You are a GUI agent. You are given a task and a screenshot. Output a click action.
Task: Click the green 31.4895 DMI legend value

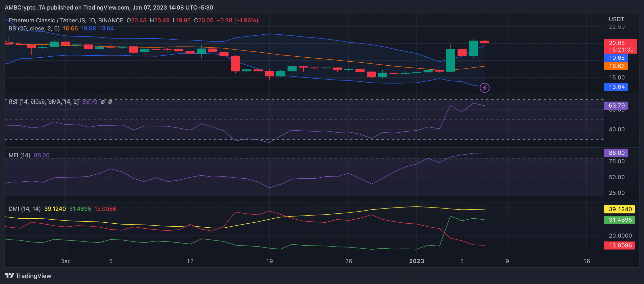coord(80,209)
